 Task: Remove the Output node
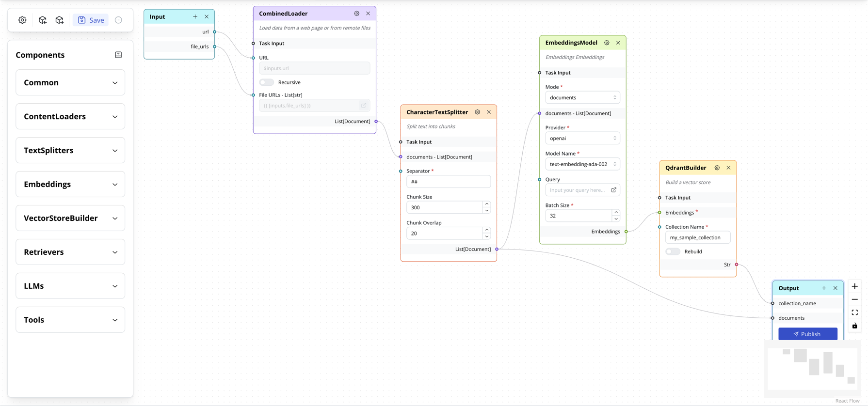pyautogui.click(x=836, y=288)
